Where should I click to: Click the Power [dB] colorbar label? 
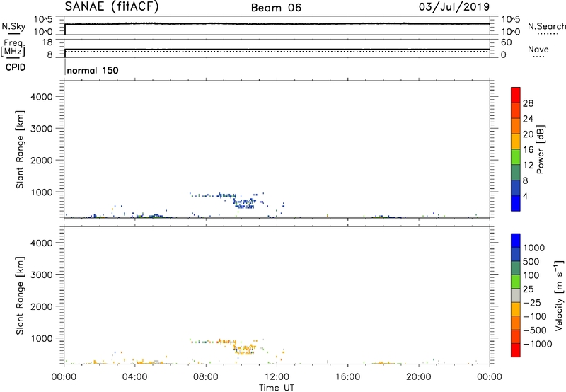[x=540, y=149]
